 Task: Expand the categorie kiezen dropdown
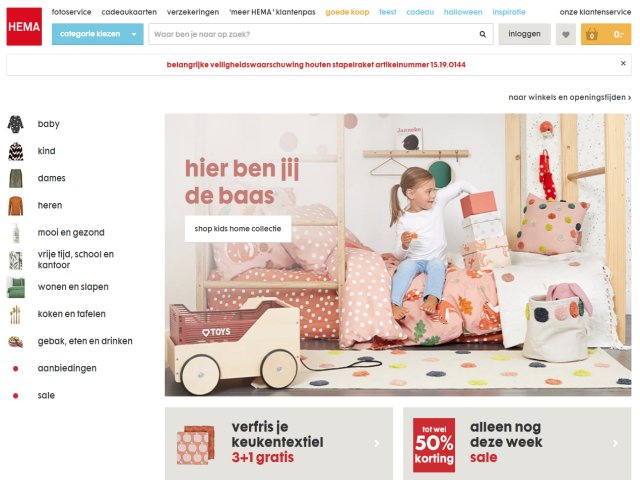[98, 34]
